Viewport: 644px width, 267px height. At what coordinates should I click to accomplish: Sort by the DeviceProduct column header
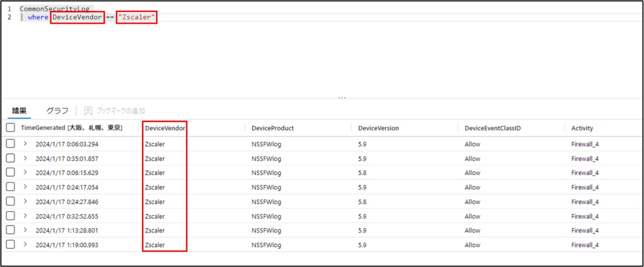[x=273, y=128]
